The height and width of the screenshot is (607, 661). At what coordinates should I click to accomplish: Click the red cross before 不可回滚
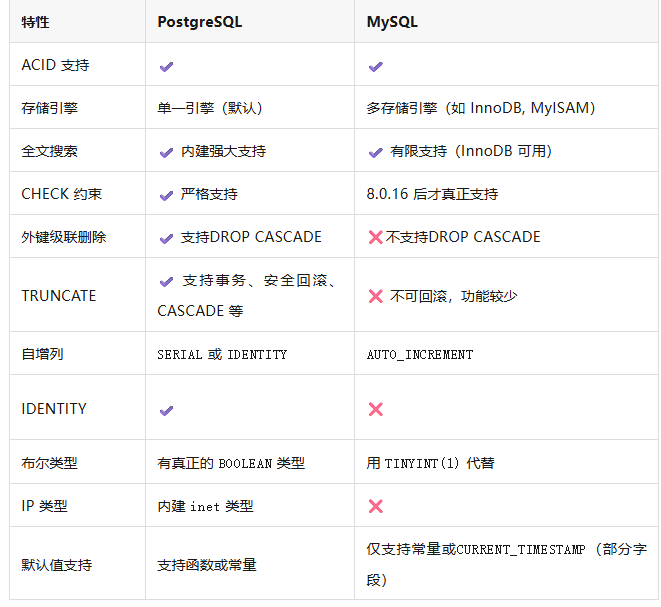(376, 296)
